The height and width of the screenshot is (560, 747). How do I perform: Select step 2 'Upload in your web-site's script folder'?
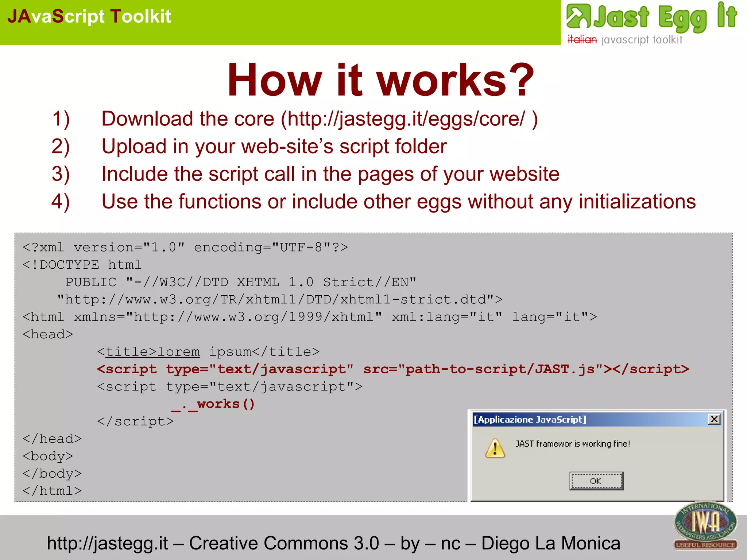(249, 147)
